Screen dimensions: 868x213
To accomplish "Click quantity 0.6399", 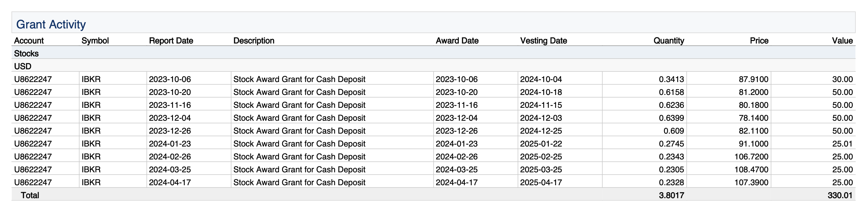I will click(x=671, y=118).
